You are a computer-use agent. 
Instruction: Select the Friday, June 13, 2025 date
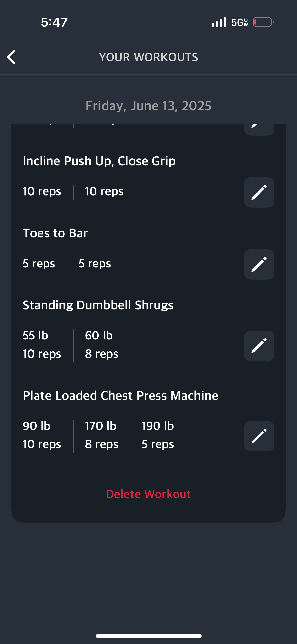(148, 106)
